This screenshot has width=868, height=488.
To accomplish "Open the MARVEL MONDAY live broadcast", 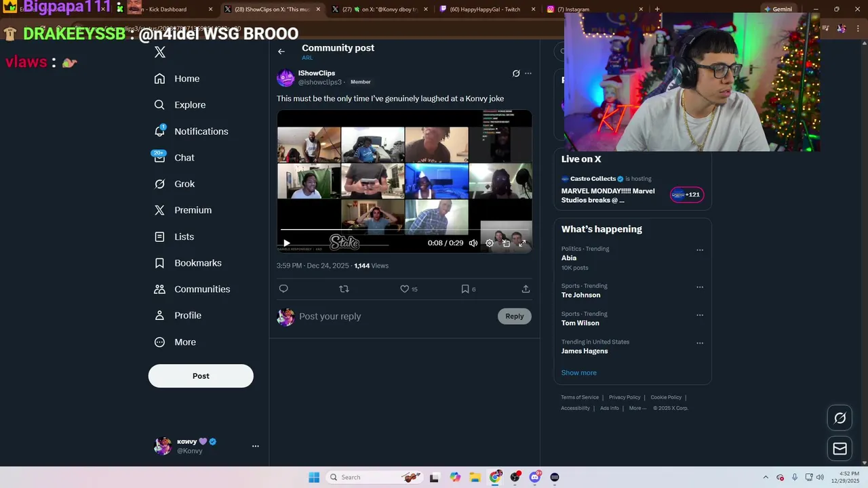I will (x=608, y=196).
